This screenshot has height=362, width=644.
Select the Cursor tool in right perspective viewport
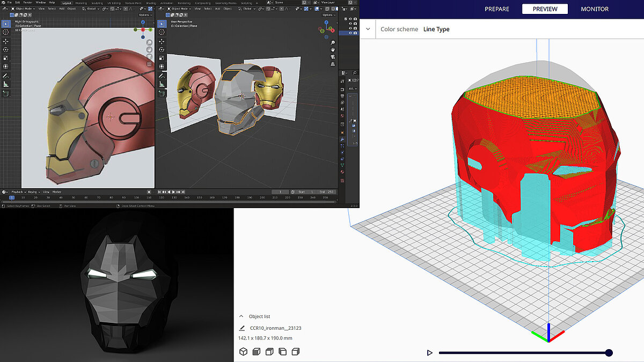tap(161, 32)
